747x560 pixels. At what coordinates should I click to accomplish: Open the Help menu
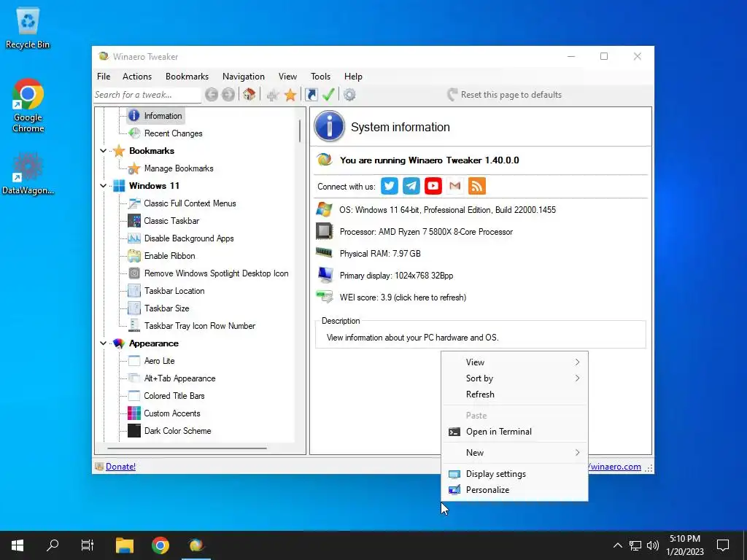point(354,77)
